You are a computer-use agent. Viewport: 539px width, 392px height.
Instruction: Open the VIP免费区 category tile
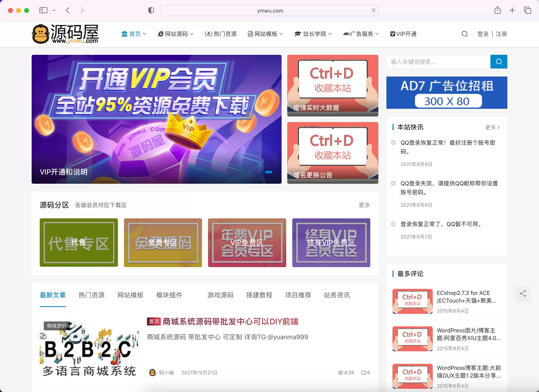[x=247, y=242]
